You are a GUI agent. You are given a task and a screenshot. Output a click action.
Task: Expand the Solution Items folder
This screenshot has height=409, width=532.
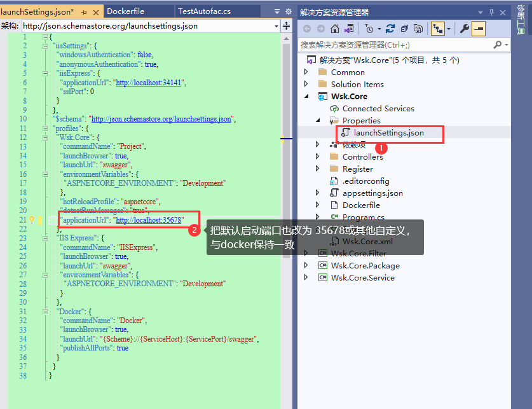click(x=306, y=84)
